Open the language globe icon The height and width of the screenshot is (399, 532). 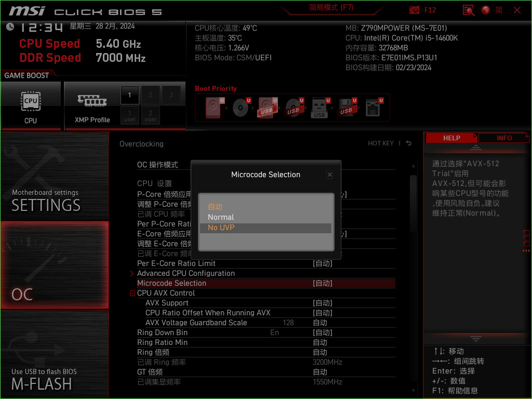click(x=486, y=10)
